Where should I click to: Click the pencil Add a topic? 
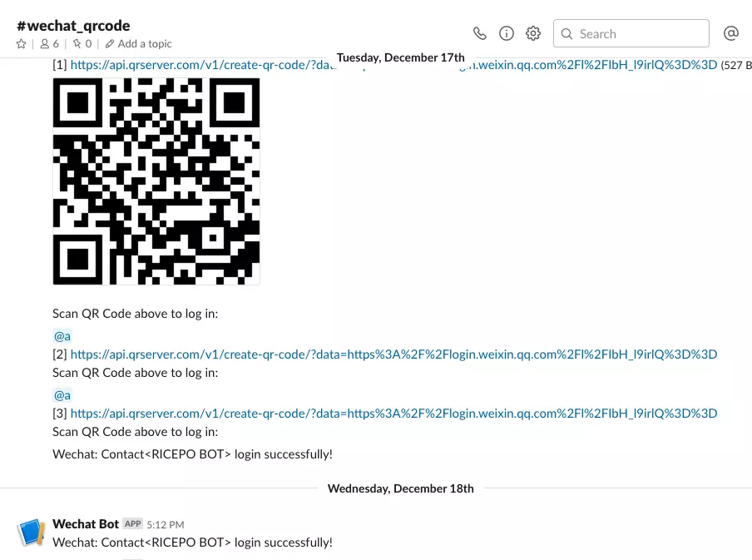tap(138, 43)
